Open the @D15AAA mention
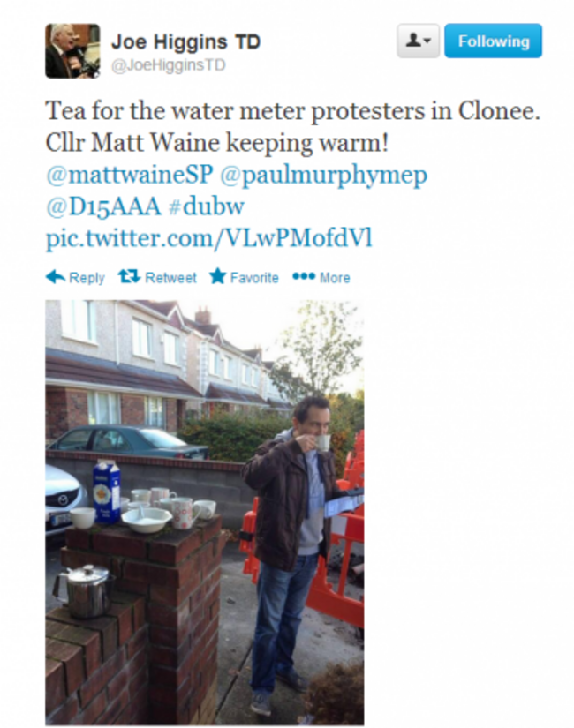This screenshot has width=574, height=728. pyautogui.click(x=102, y=206)
